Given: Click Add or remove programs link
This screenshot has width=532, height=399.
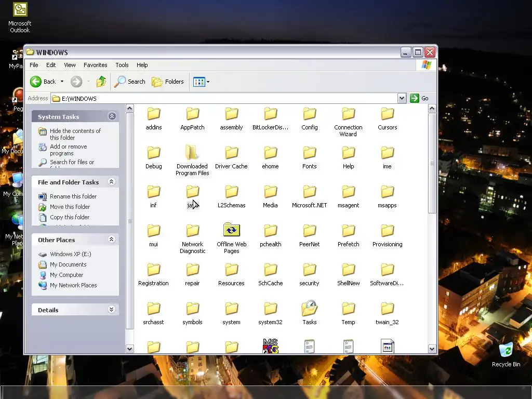Looking at the screenshot, I should click(68, 150).
